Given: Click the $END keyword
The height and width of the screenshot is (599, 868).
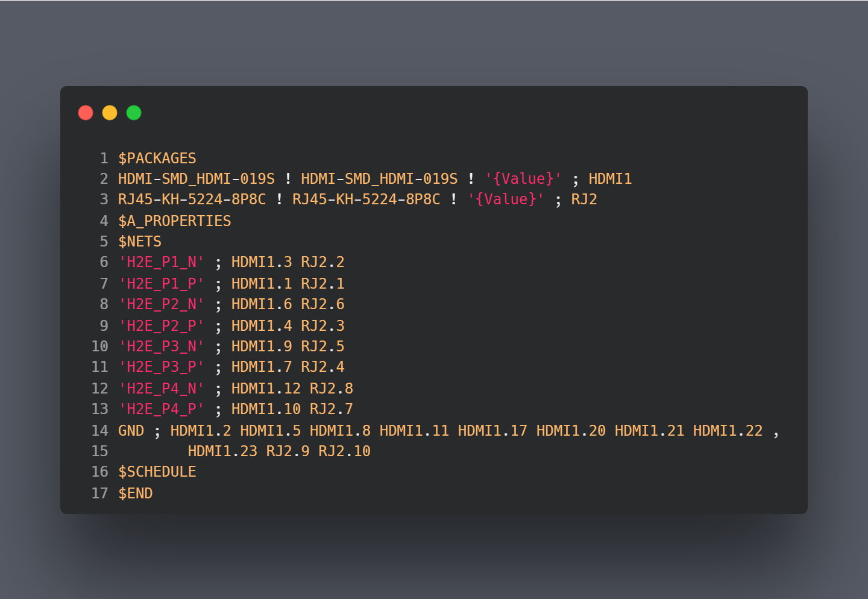Looking at the screenshot, I should (136, 494).
